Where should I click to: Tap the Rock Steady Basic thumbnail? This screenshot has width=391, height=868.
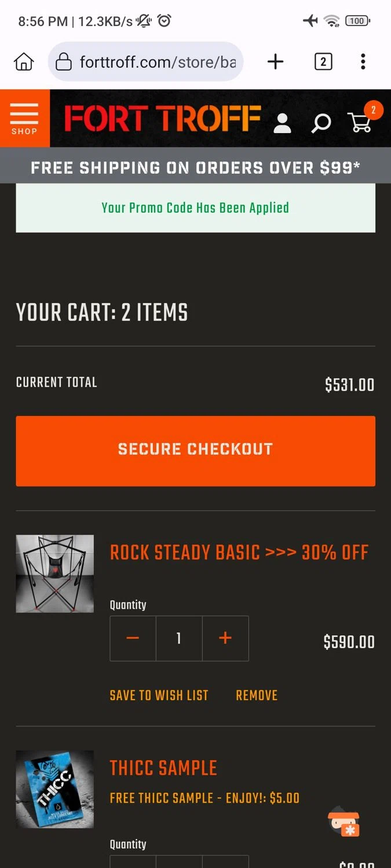point(54,573)
